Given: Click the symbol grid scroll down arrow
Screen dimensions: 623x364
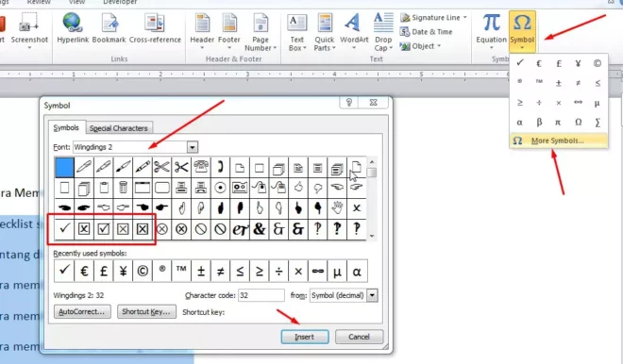Looking at the screenshot, I should click(x=372, y=236).
